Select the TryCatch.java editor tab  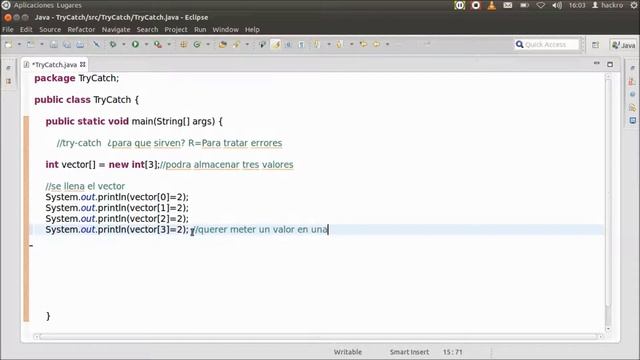click(54, 64)
